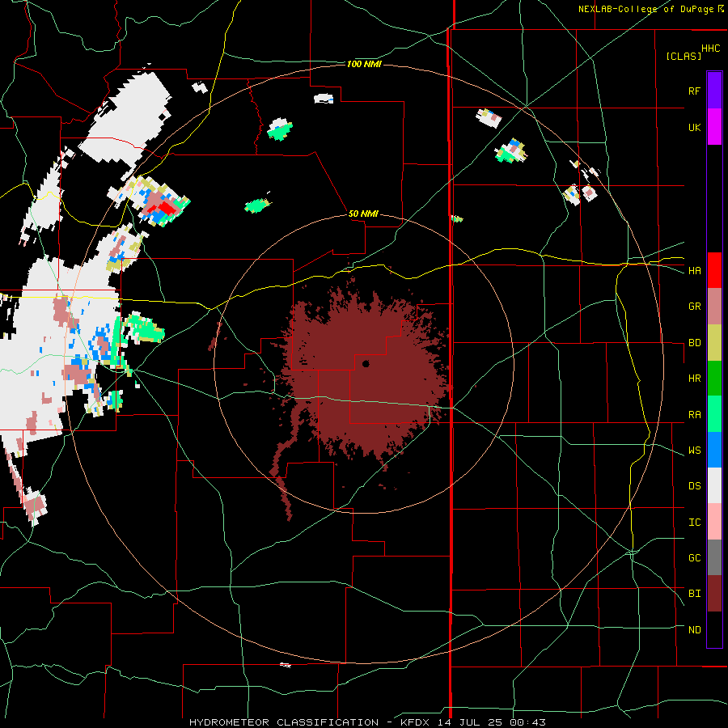Click the BD legend label
The height and width of the screenshot is (728, 728).
coord(694,343)
